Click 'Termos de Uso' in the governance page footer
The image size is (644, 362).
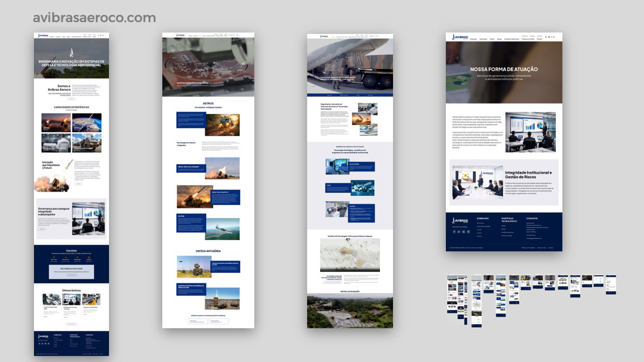(x=542, y=248)
